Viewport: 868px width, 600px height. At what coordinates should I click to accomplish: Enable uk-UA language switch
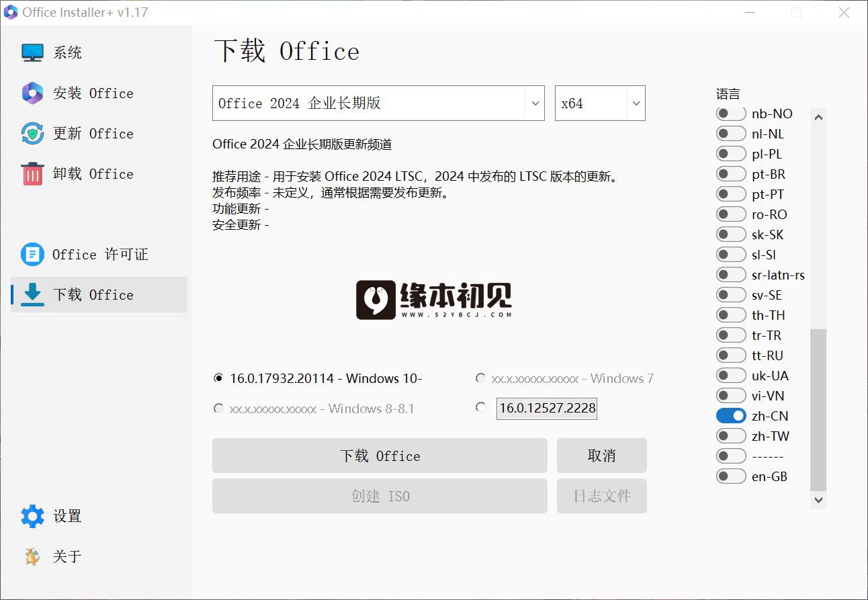point(731,376)
